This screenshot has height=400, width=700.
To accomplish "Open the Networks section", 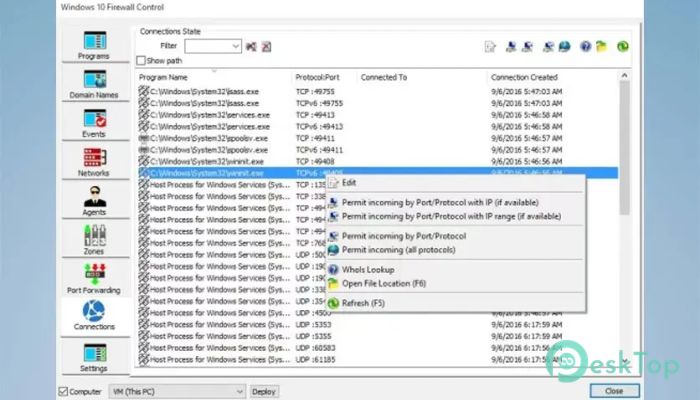I will coord(94,162).
